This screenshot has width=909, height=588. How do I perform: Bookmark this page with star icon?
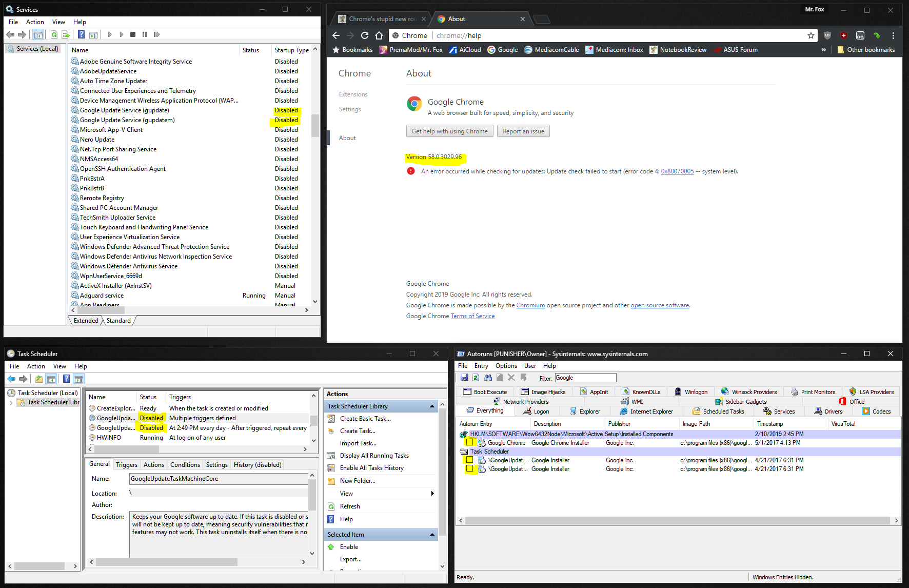(811, 35)
